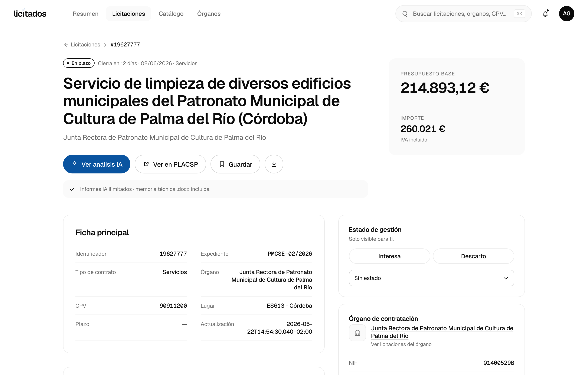
Task: Click the checkmark icon beside Informes IA ilimitados
Action: (72, 189)
